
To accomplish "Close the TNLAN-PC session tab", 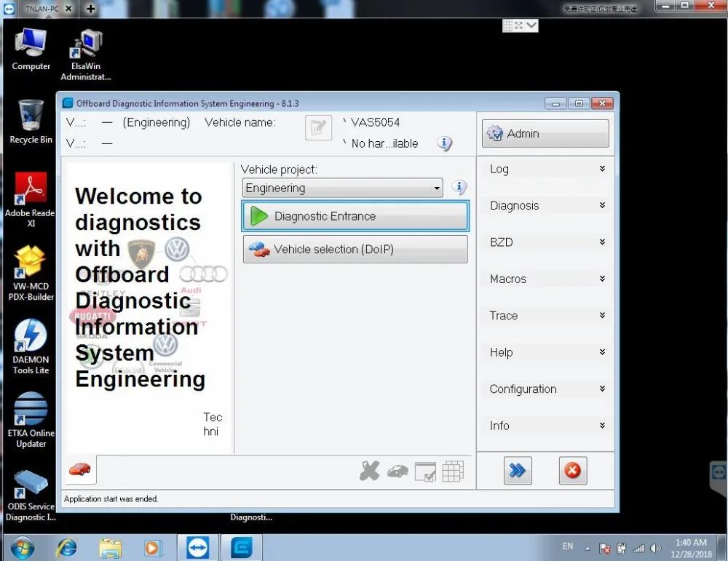I will (68, 8).
